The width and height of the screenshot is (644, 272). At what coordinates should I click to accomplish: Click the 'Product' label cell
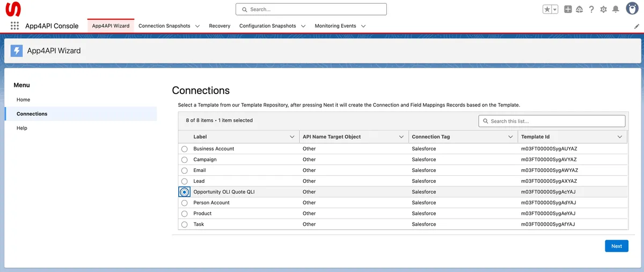(202, 213)
